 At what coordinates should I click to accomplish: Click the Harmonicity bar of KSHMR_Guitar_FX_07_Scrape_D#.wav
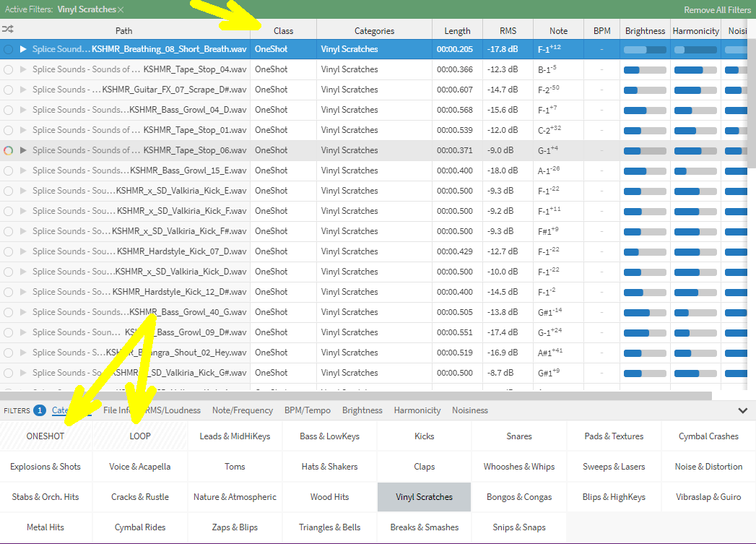coord(695,90)
